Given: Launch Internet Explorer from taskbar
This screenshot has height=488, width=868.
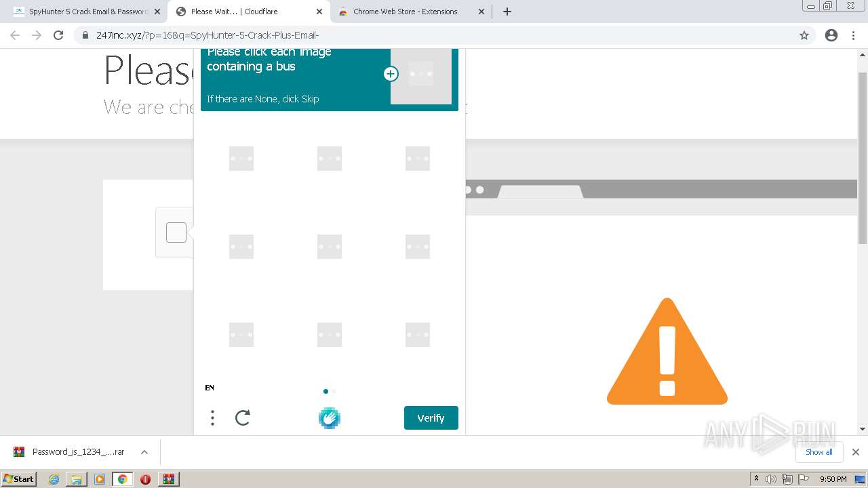Looking at the screenshot, I should 54,479.
